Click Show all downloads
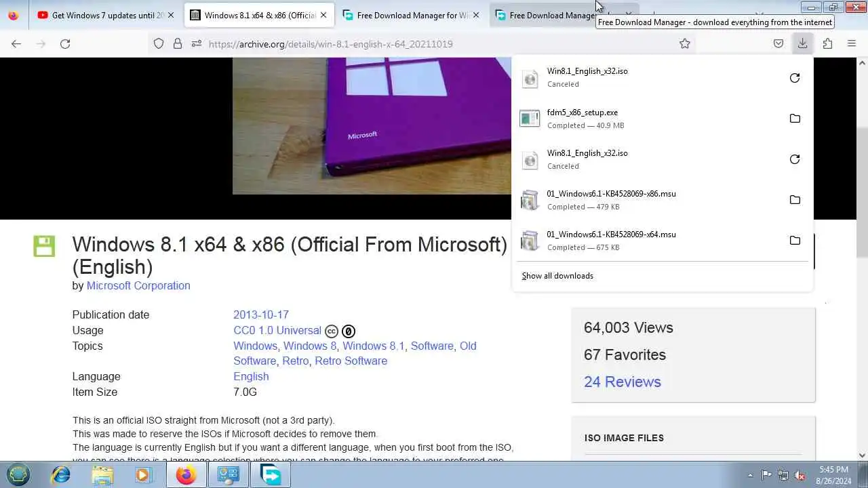This screenshot has width=868, height=488. pos(557,276)
